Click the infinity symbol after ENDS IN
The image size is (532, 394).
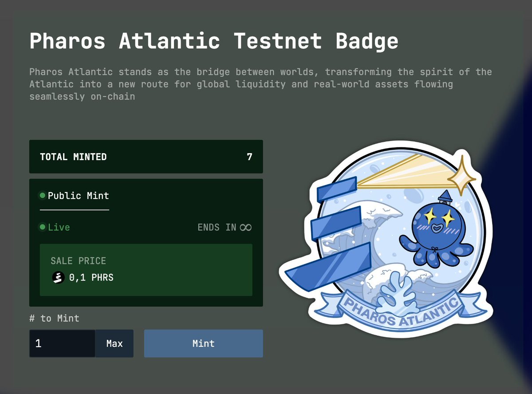pyautogui.click(x=246, y=227)
